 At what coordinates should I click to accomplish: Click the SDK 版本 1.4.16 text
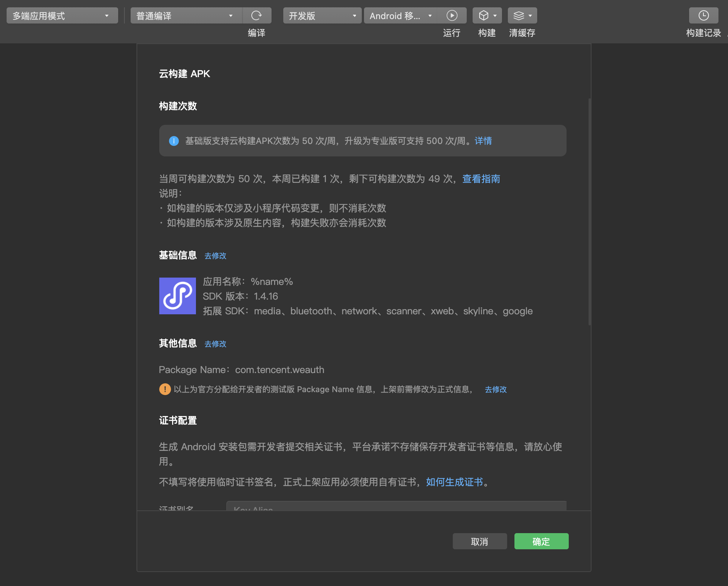tap(240, 296)
